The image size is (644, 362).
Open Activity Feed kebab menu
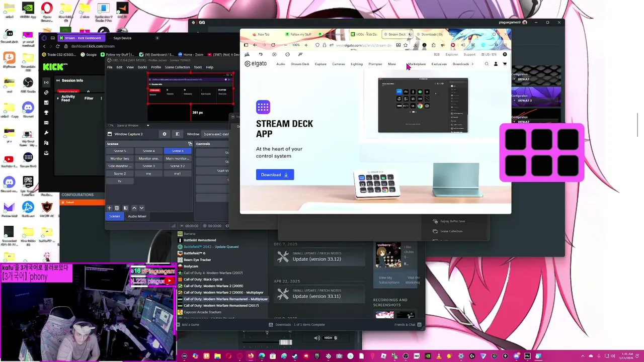[101, 98]
